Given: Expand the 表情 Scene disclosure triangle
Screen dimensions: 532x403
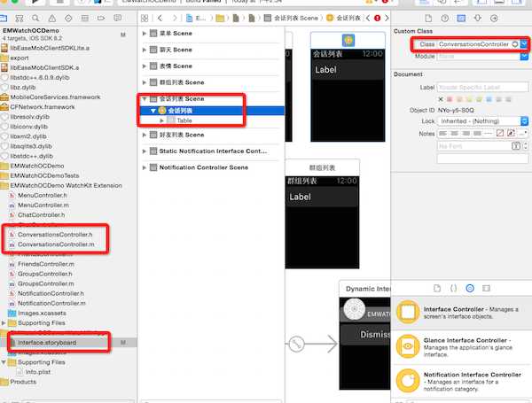Looking at the screenshot, I should pos(145,66).
